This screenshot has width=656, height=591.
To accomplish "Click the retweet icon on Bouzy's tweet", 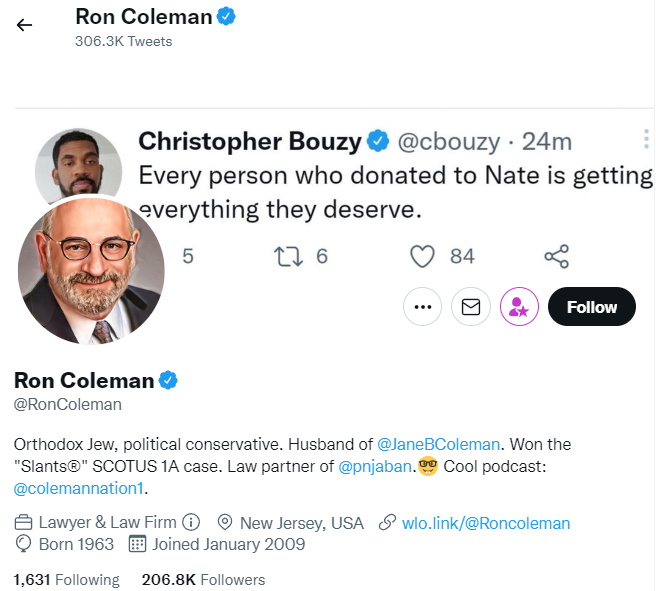I will click(288, 256).
